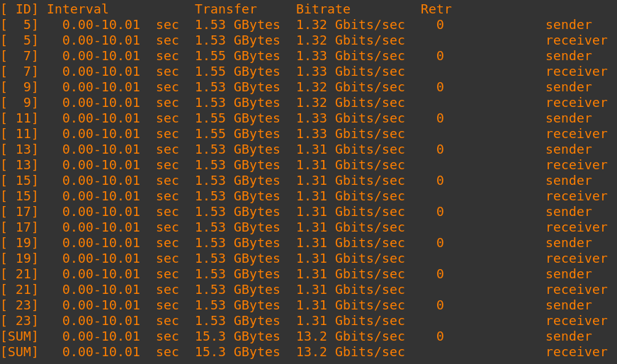
Task: Select "receiver" label in stream 5 row
Action: (577, 40)
